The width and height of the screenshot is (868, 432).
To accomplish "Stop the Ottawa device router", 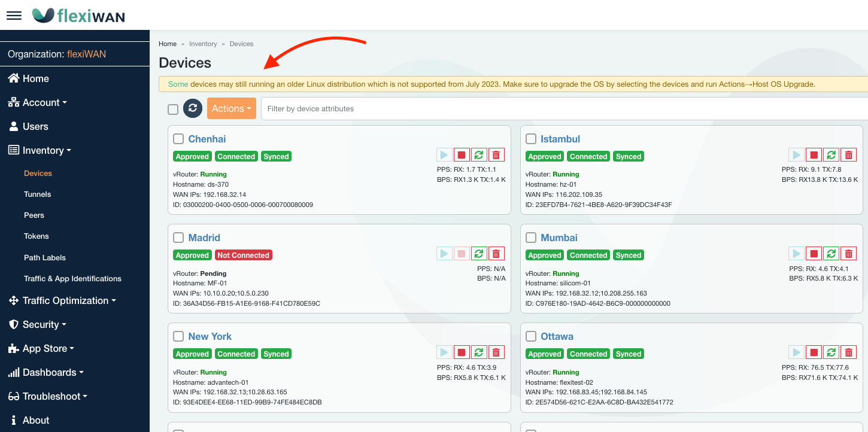I will click(x=814, y=352).
